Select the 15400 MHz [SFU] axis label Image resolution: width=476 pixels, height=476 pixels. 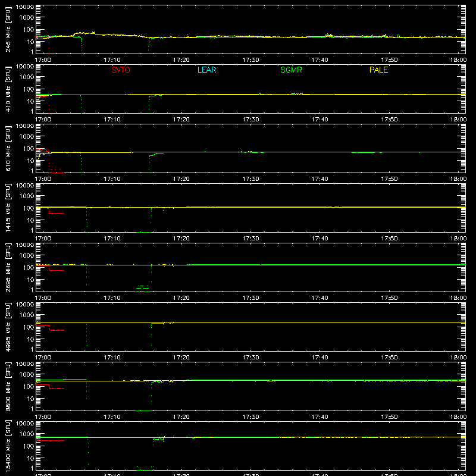point(8,446)
